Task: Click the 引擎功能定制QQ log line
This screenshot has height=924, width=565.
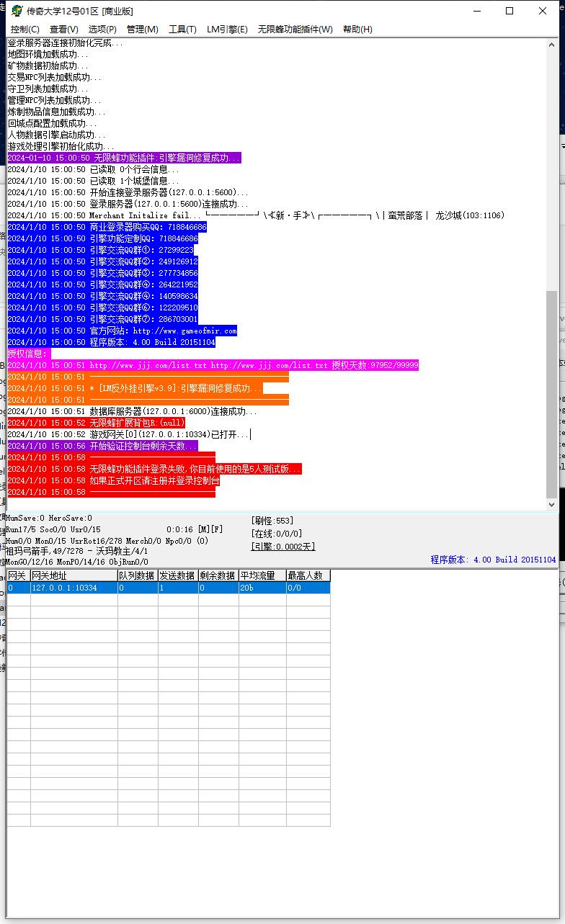Action: (x=102, y=238)
